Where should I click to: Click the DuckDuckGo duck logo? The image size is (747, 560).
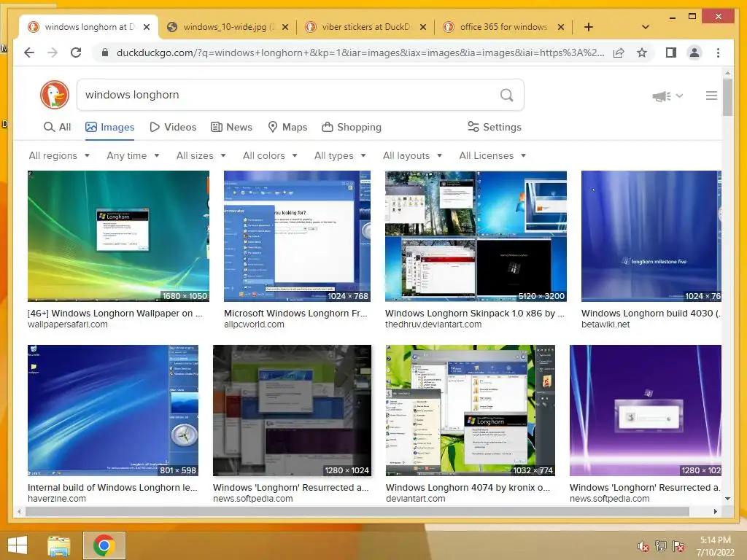point(54,94)
